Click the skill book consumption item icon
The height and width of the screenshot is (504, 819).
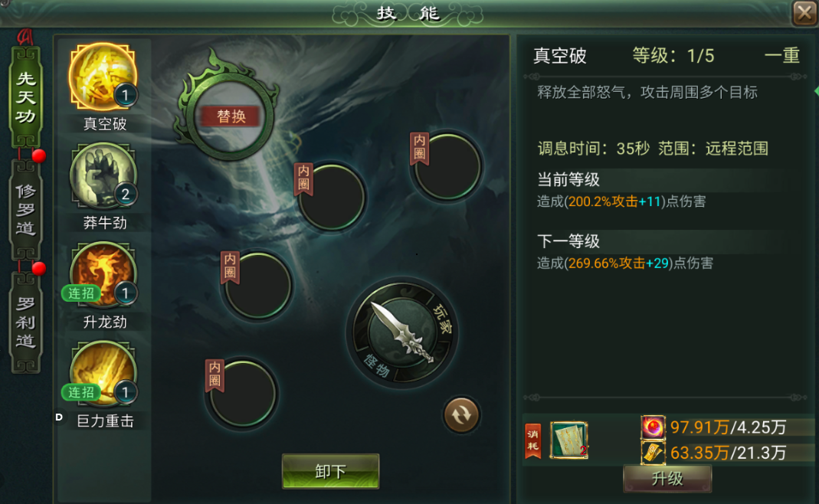[x=569, y=440]
